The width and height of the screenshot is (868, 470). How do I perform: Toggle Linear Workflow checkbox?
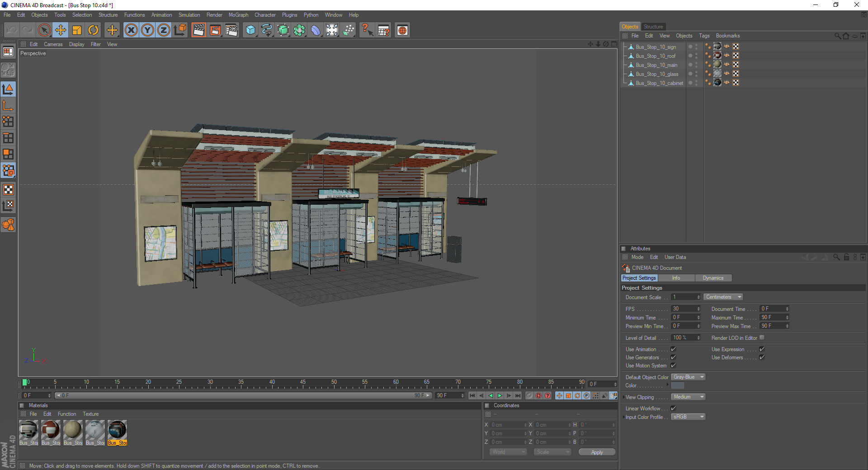673,409
